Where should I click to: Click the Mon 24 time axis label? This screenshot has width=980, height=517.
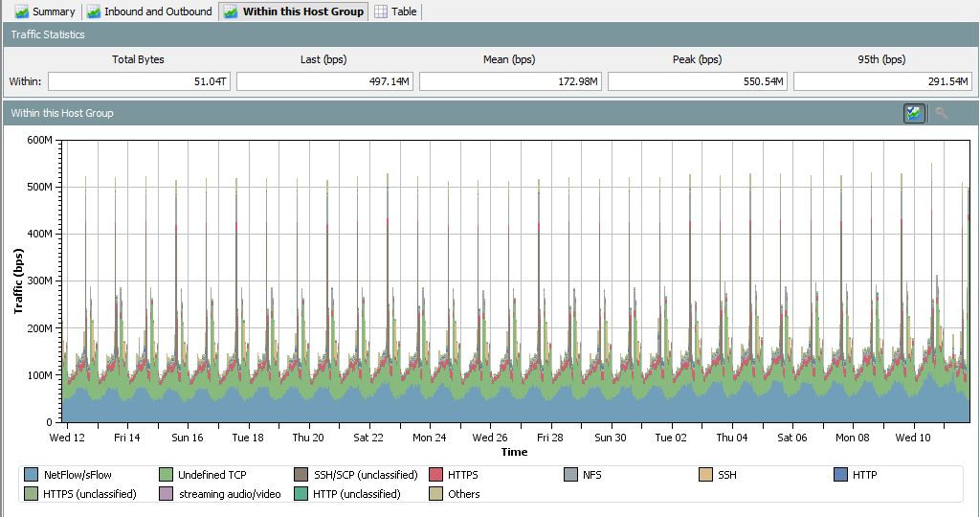coord(430,438)
